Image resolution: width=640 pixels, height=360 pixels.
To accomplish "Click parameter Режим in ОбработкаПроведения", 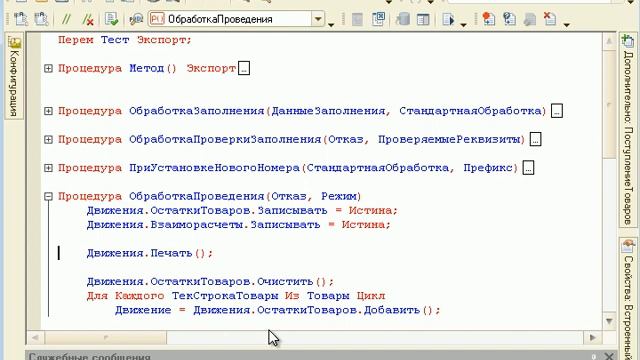I will [x=339, y=196].
